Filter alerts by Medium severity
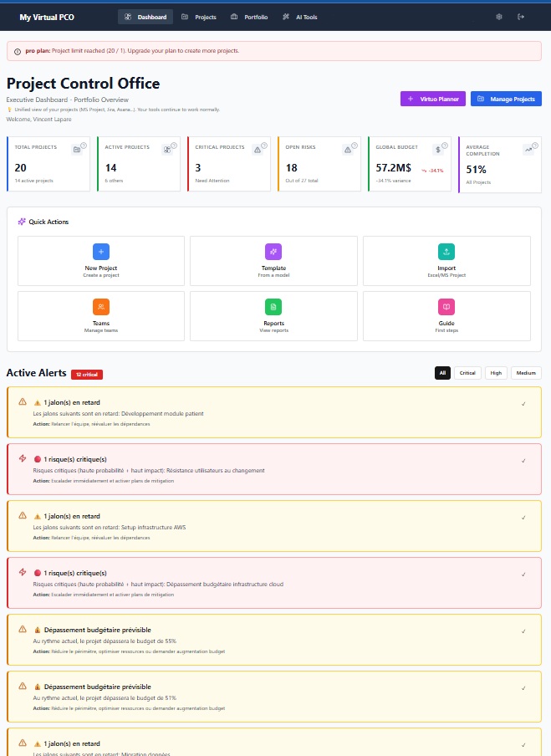Image resolution: width=551 pixels, height=756 pixels. [526, 373]
